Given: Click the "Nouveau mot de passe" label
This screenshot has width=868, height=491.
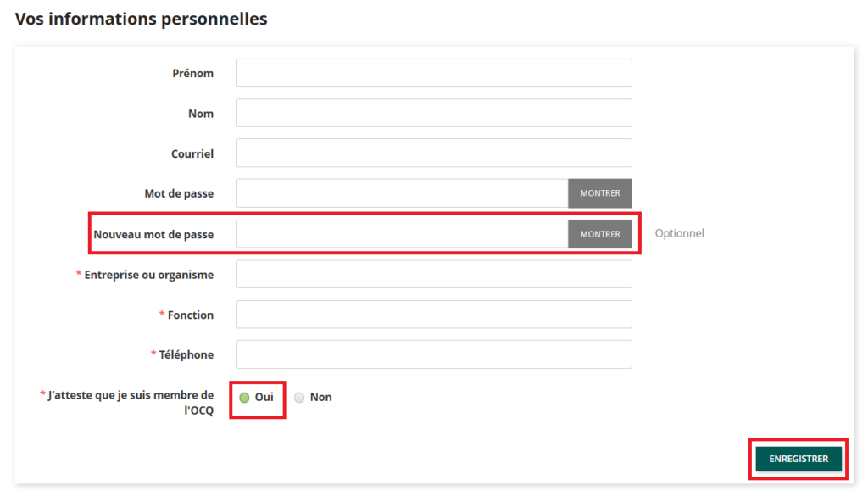Looking at the screenshot, I should [153, 235].
